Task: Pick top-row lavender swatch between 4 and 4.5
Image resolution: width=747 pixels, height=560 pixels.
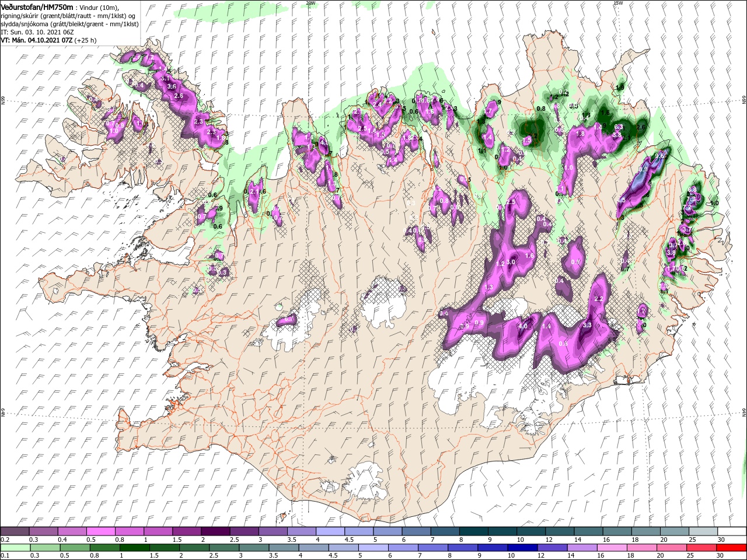Action: [330, 531]
